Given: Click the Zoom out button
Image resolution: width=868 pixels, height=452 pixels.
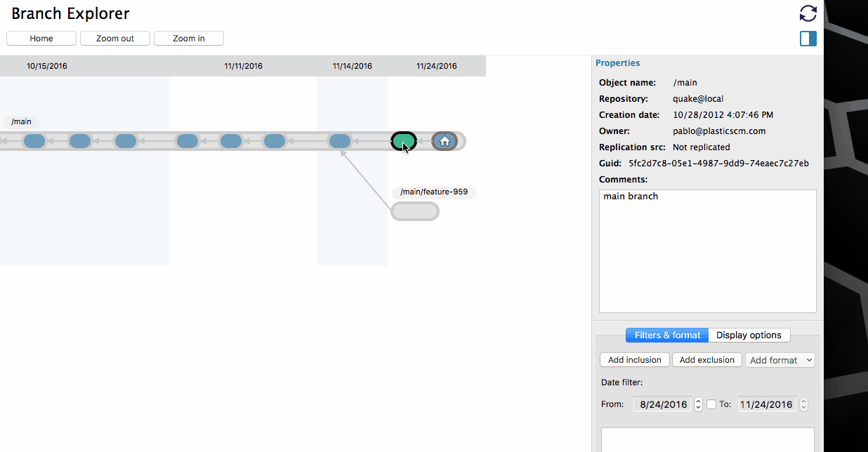Looking at the screenshot, I should pyautogui.click(x=115, y=39).
